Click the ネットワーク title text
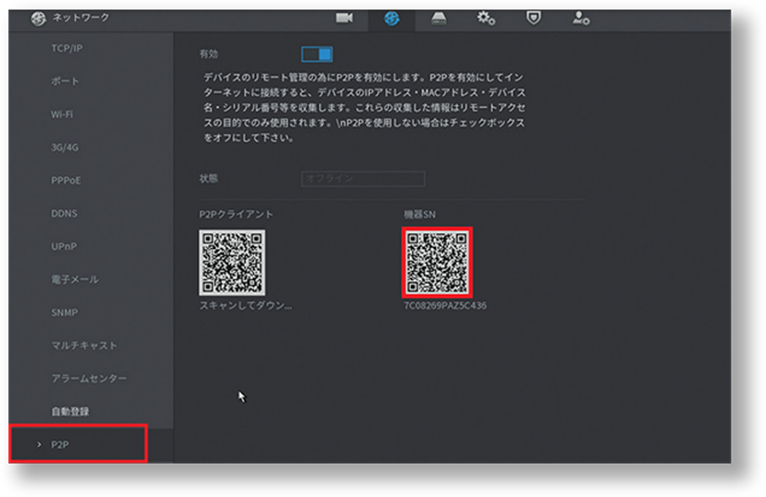 [81, 18]
